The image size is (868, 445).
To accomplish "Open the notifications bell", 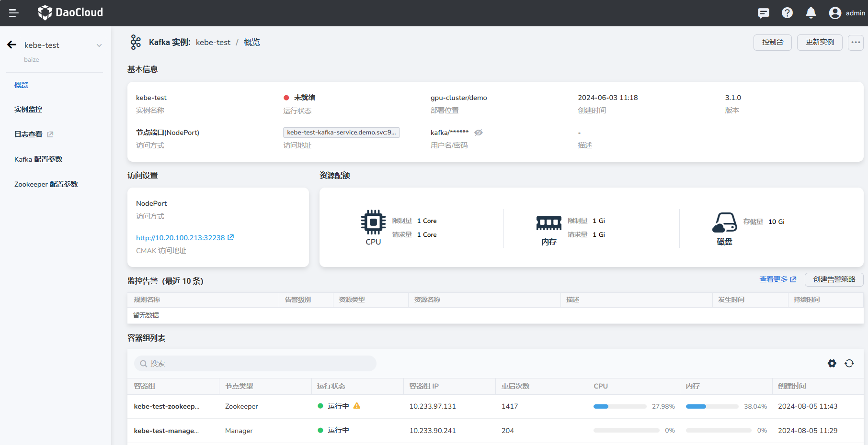I will [811, 13].
